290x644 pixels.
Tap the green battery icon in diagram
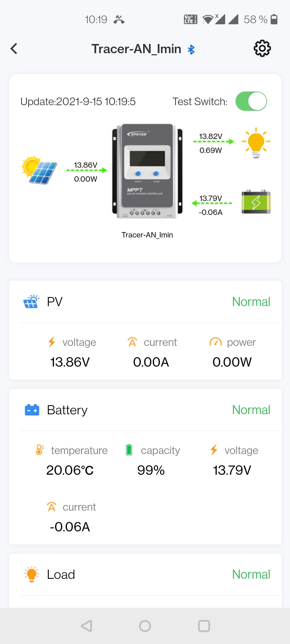pyautogui.click(x=256, y=202)
